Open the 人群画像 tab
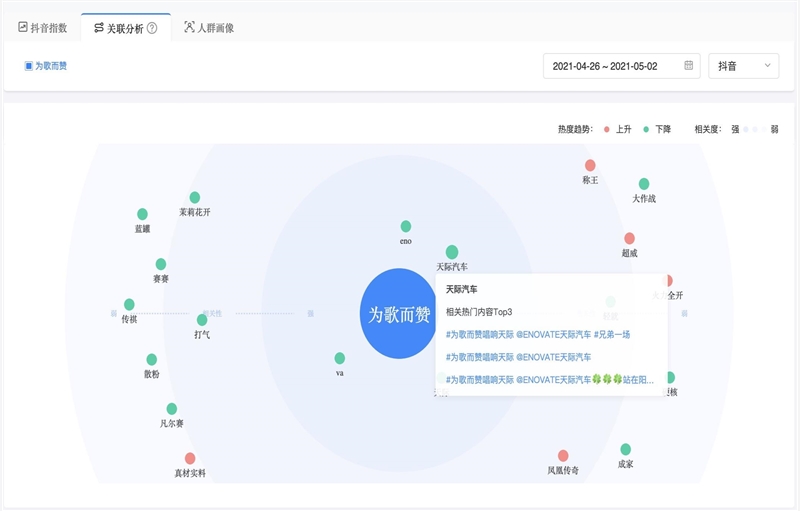This screenshot has width=800, height=511. click(209, 28)
